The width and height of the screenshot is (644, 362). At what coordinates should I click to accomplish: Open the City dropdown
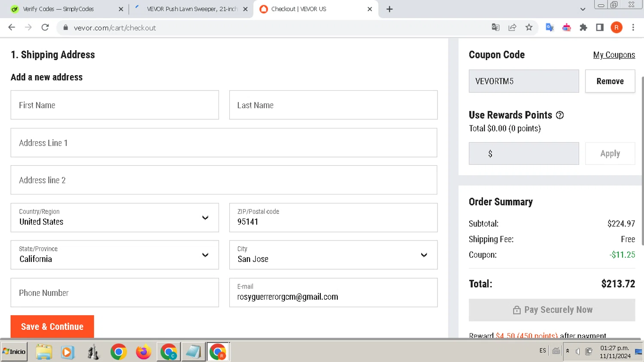tap(333, 255)
